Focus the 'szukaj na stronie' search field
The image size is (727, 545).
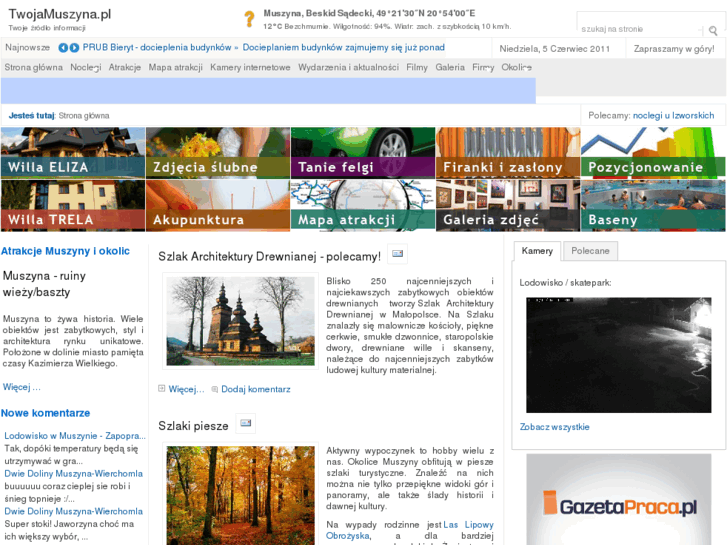coord(641,29)
